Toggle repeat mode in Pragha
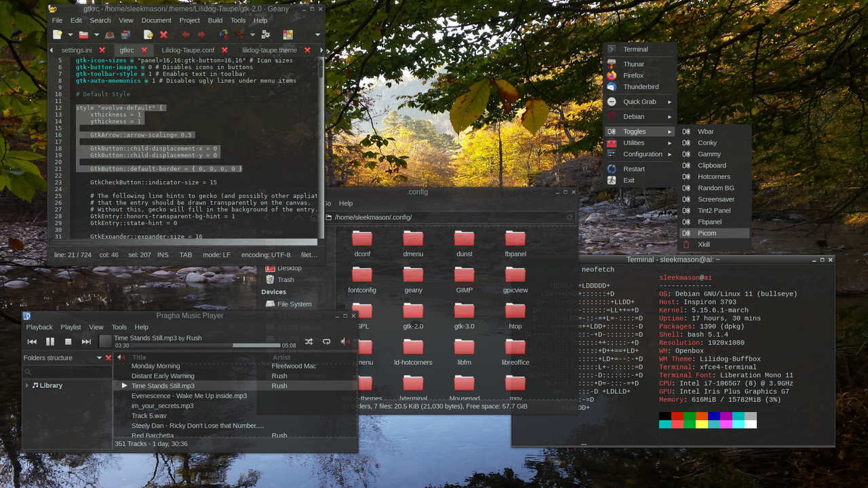 tap(326, 342)
